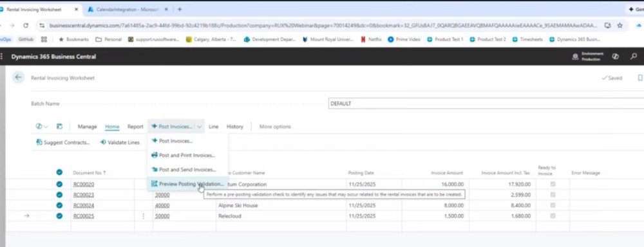Reload the page with browser refresh icon
This screenshot has width=644, height=247.
coord(26,26)
